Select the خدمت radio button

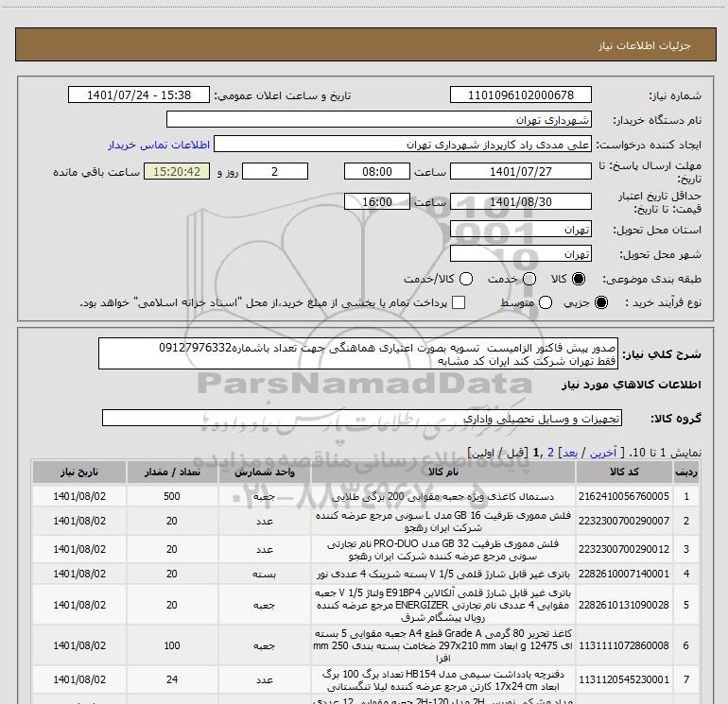tap(529, 279)
